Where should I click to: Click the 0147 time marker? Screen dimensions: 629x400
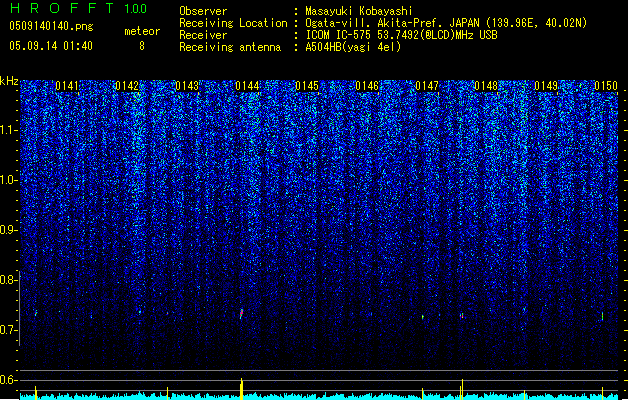click(x=427, y=86)
